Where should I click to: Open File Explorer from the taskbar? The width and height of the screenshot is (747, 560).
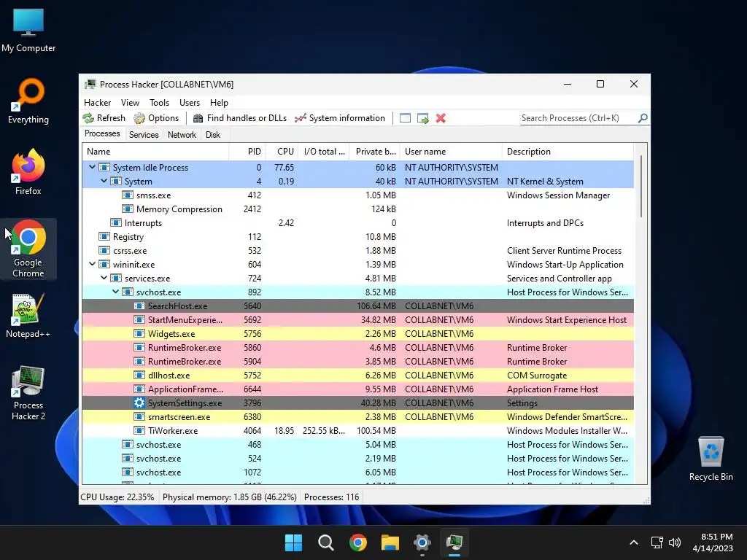point(390,542)
